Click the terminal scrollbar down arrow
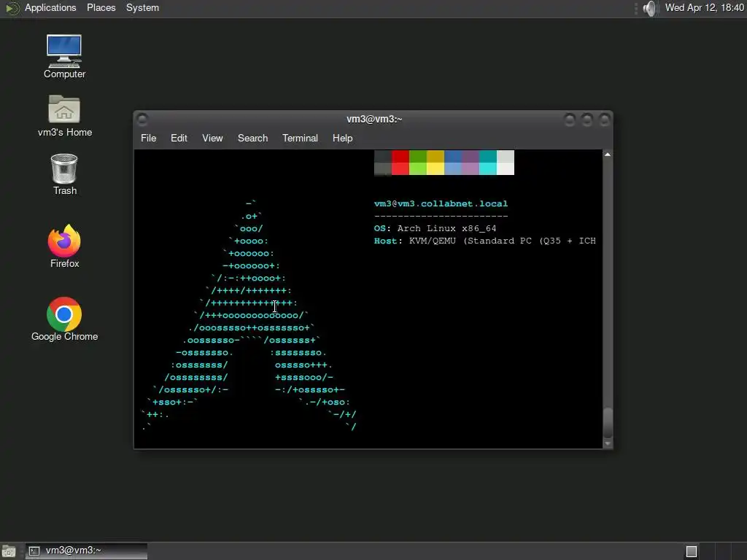This screenshot has height=560, width=747. click(x=608, y=444)
